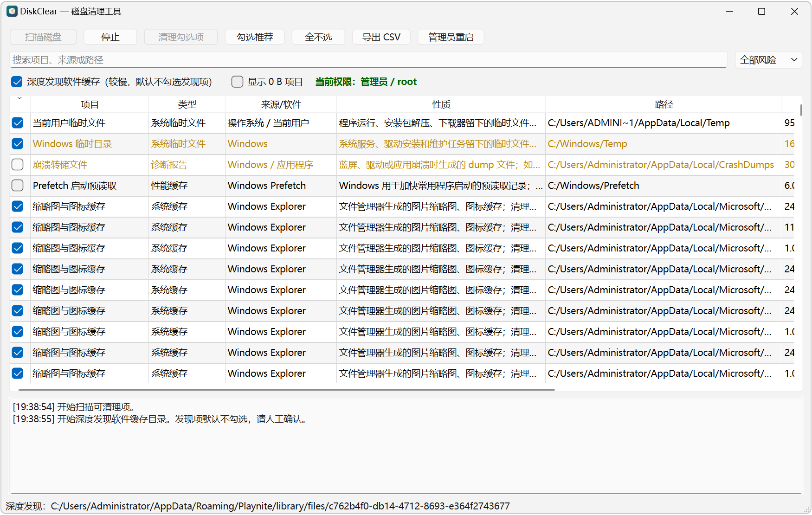The height and width of the screenshot is (515, 812).
Task: Enable the 显示 0 B 项目 checkbox
Action: coord(237,82)
